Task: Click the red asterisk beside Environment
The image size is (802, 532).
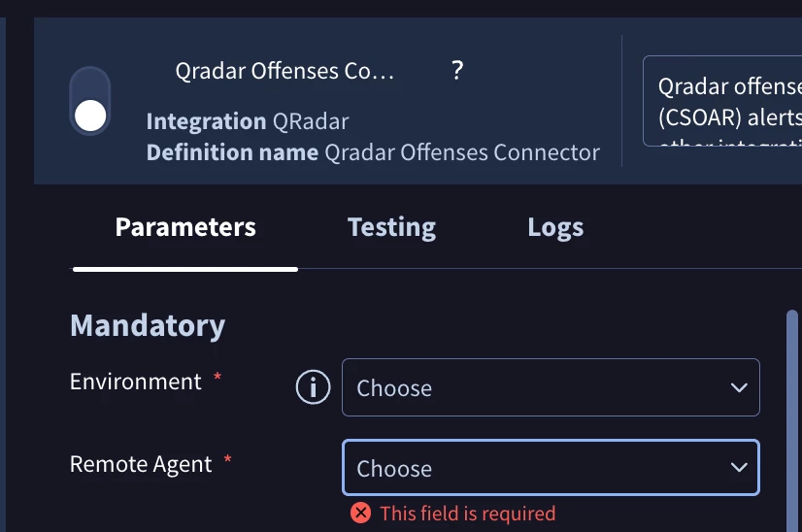Action: [x=217, y=378]
